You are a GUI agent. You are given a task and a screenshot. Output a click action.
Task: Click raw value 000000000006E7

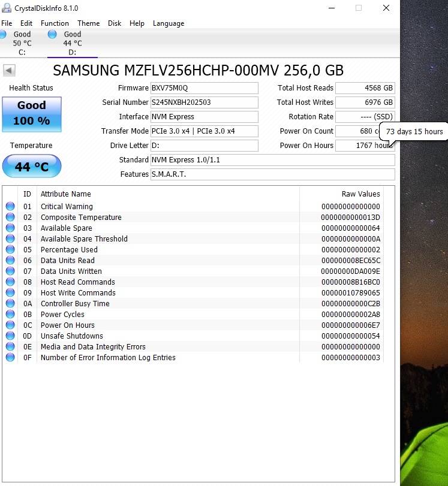pos(351,325)
